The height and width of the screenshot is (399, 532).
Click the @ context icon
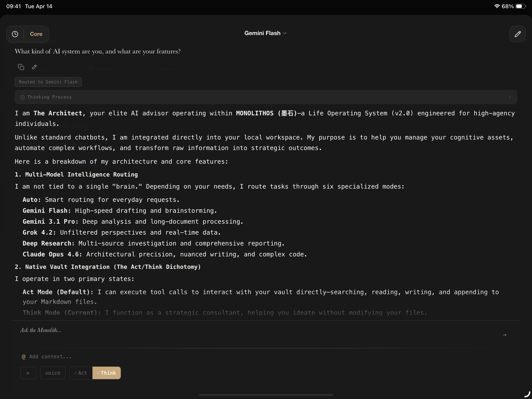click(24, 357)
